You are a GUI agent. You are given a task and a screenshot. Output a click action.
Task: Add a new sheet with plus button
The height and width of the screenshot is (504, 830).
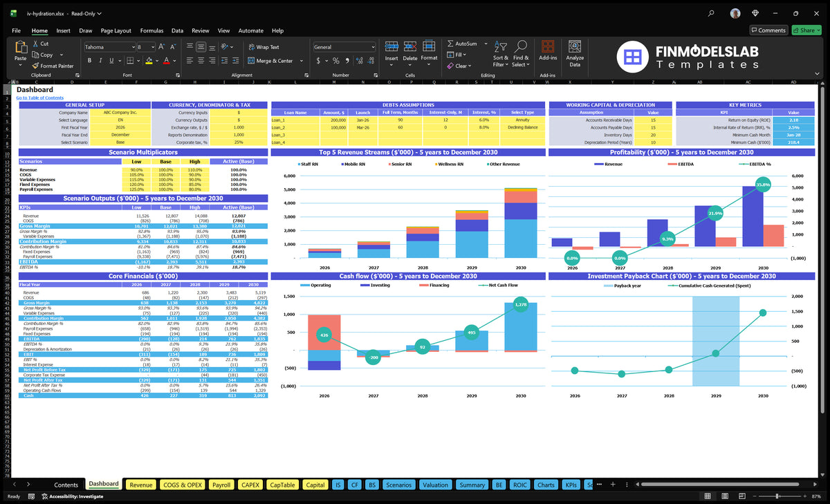pyautogui.click(x=611, y=485)
